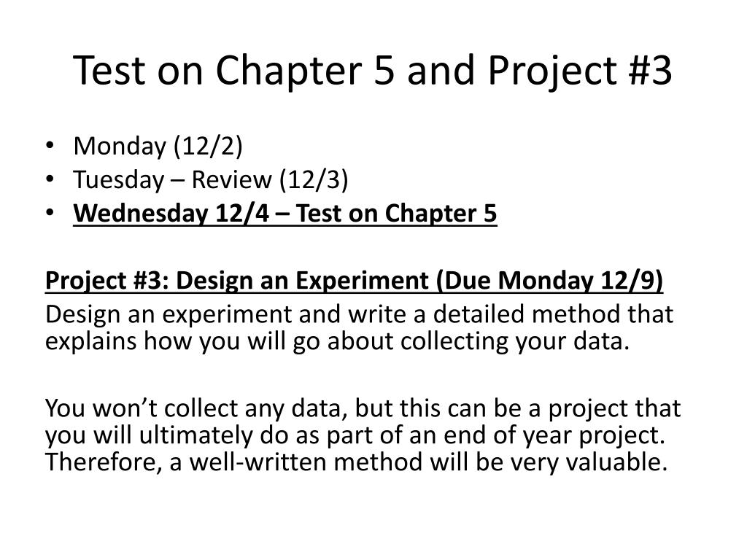Click the 'Therefore, a well-written method' line
This screenshot has width=747, height=560.
click(356, 462)
